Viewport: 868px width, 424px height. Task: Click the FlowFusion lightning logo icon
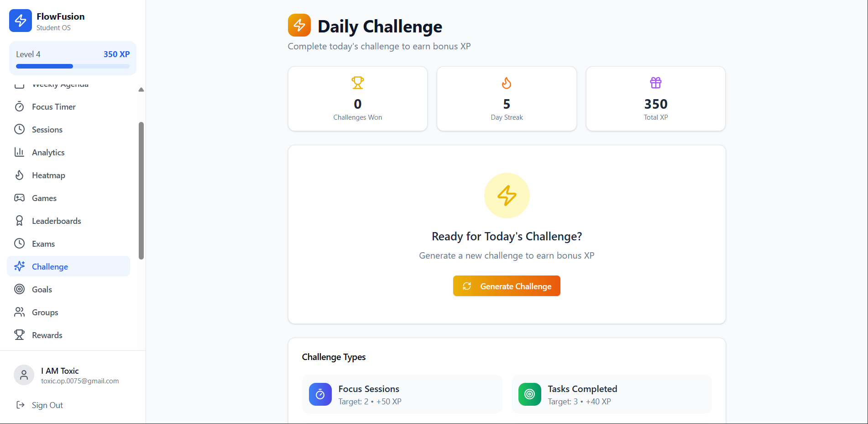click(21, 21)
